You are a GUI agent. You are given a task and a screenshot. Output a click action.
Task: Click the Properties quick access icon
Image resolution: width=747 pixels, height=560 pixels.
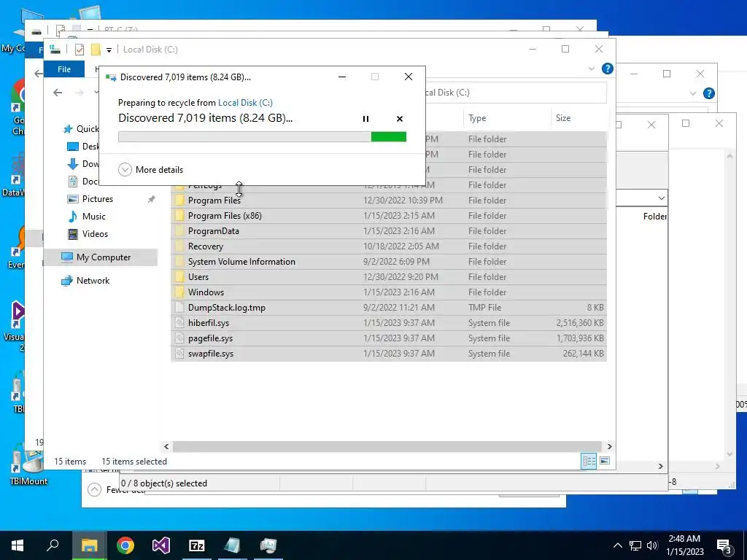pyautogui.click(x=80, y=49)
